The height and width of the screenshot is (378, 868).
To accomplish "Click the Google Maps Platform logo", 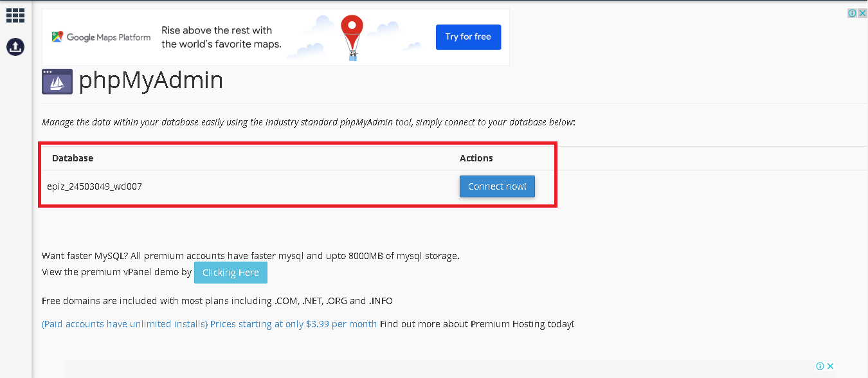I will [102, 37].
